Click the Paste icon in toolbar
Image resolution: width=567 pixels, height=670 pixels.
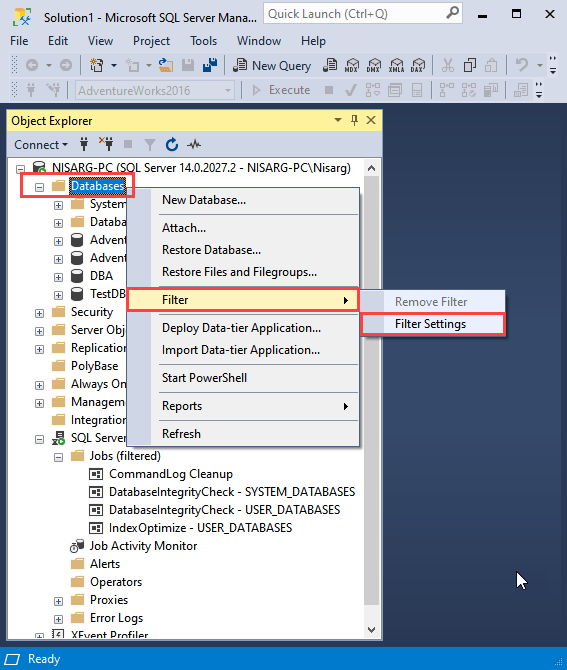pos(491,65)
